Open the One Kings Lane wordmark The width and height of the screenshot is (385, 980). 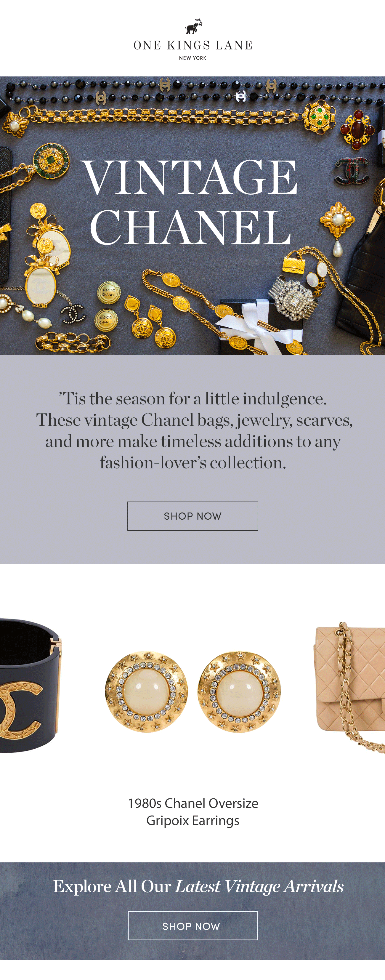192,45
